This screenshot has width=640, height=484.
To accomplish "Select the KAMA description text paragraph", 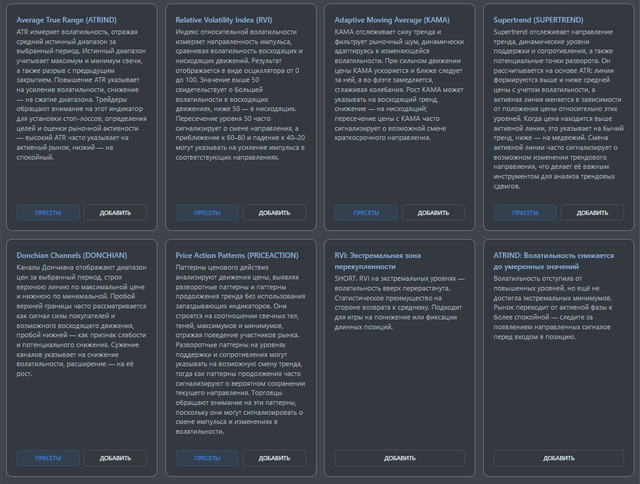I will 399,84.
